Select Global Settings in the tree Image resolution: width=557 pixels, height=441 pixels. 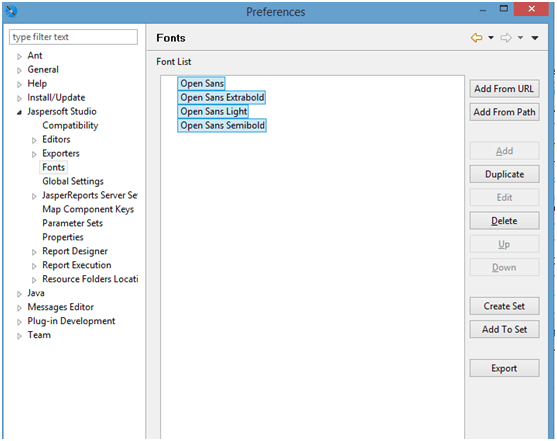[x=73, y=181]
